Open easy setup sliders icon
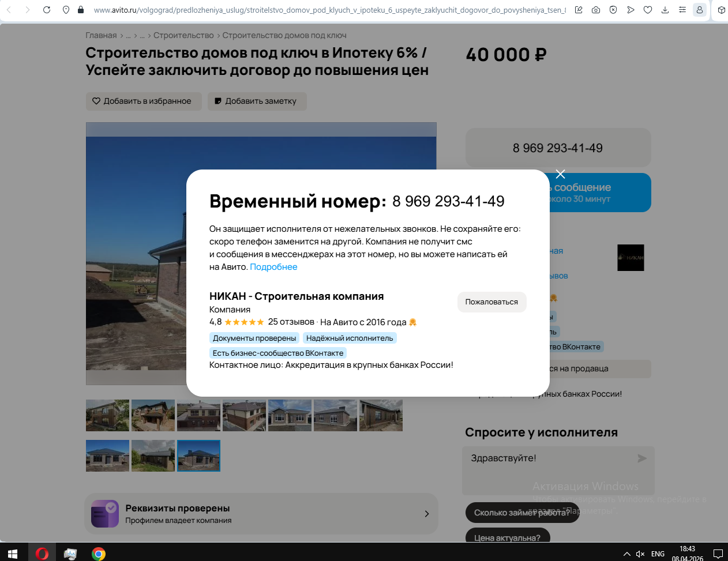Viewport: 728px width, 561px height. coord(682,10)
